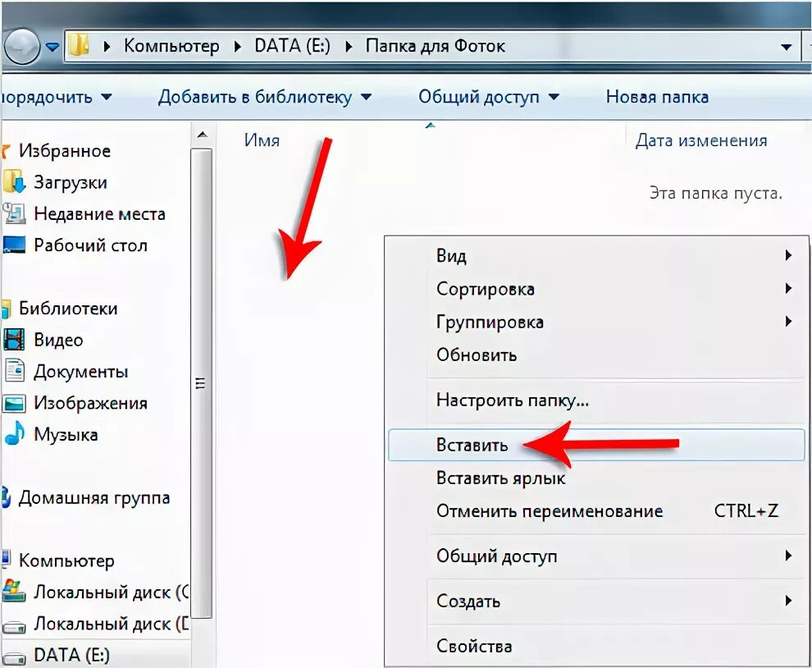Image resolution: width=812 pixels, height=668 pixels.
Task: Click the Новая папка button
Action: coord(657,97)
